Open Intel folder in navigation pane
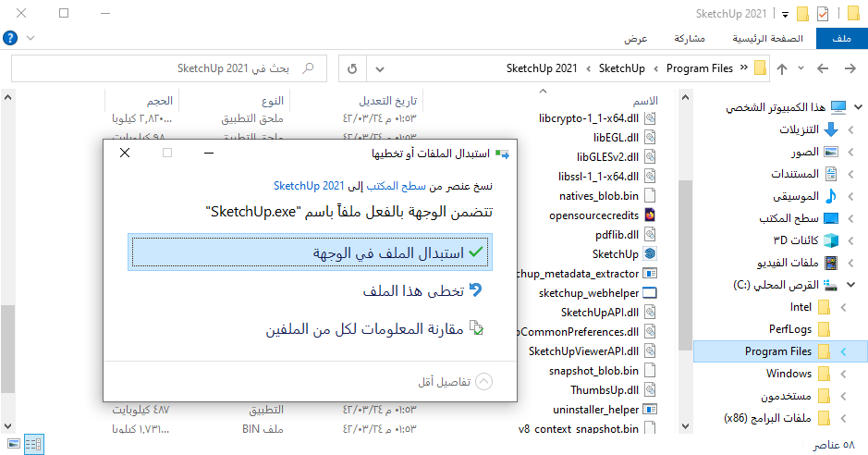Viewport: 868px width, 455px height. pyautogui.click(x=810, y=307)
